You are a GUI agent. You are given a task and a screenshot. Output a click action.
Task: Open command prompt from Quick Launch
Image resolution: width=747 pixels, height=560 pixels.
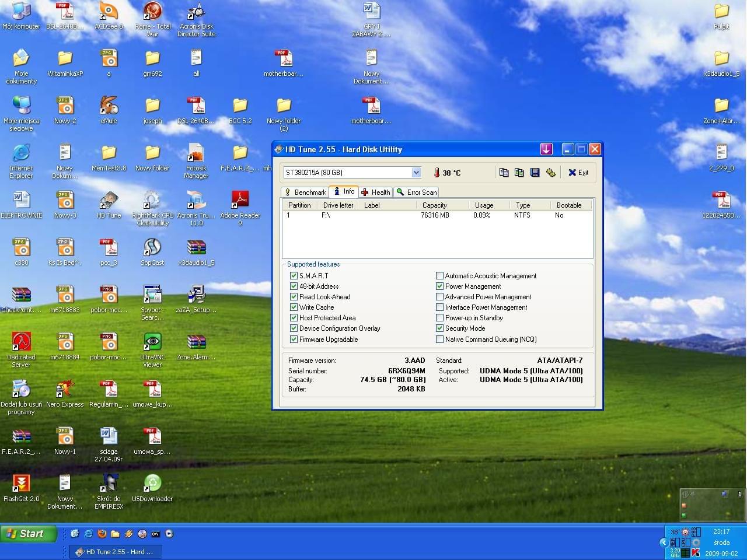pos(156,534)
